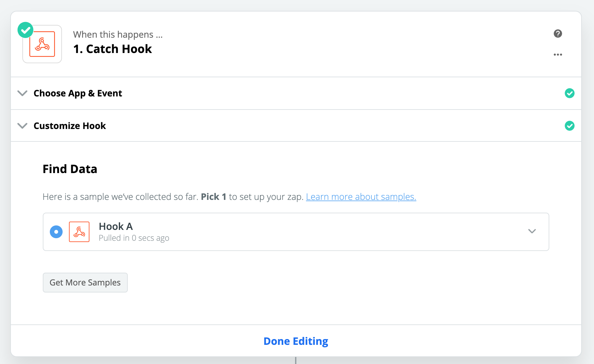
Task: Click the completed checkmark for Customize Hook
Action: pyautogui.click(x=570, y=125)
